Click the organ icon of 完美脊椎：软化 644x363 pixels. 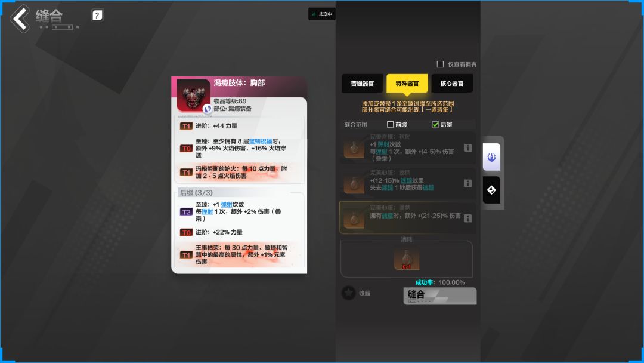click(354, 149)
